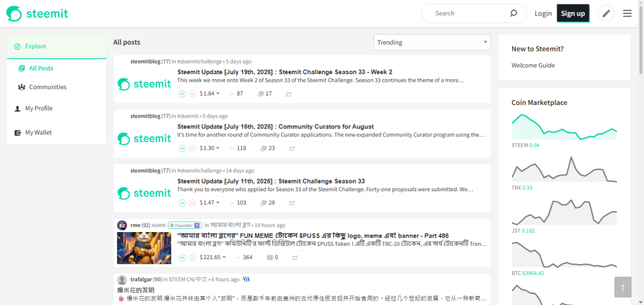Screen dimensions: 644x305
Task: Open comments icon on the $PUSS post
Action: click(270, 257)
